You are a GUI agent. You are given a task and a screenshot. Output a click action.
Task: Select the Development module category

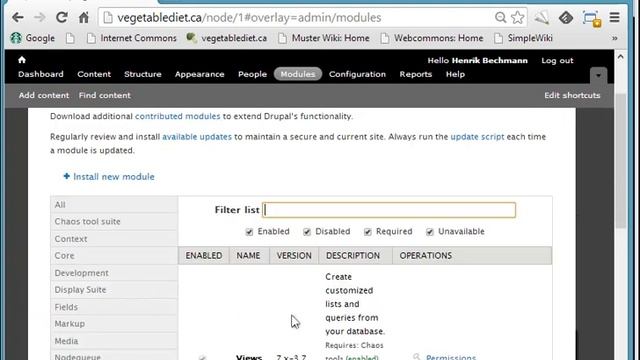114,273
